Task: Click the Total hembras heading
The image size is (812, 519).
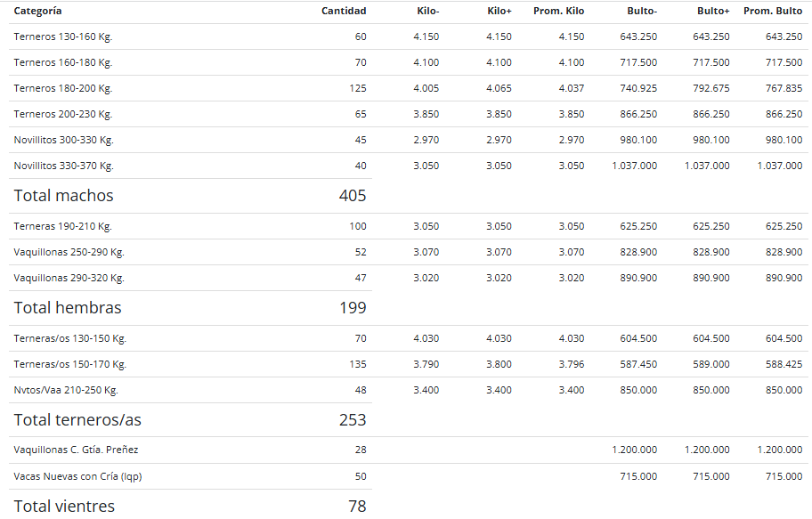Action: [x=68, y=308]
